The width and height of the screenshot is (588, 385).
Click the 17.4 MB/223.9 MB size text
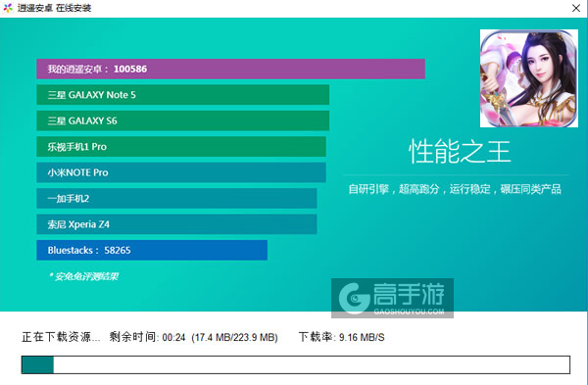(234, 337)
